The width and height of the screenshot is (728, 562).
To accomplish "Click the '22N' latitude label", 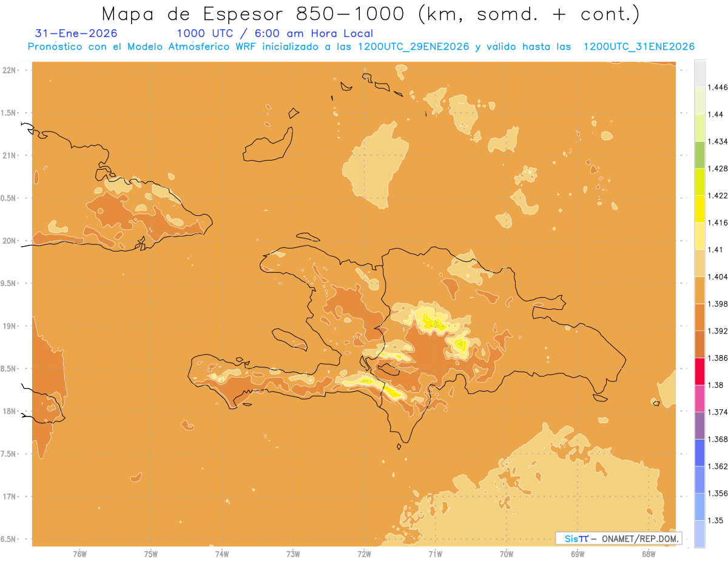I will click(x=10, y=70).
